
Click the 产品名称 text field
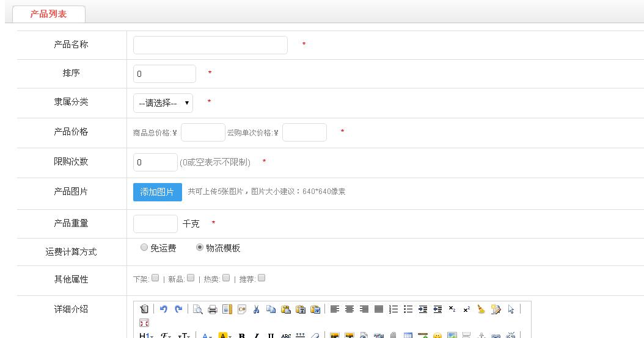(x=210, y=45)
